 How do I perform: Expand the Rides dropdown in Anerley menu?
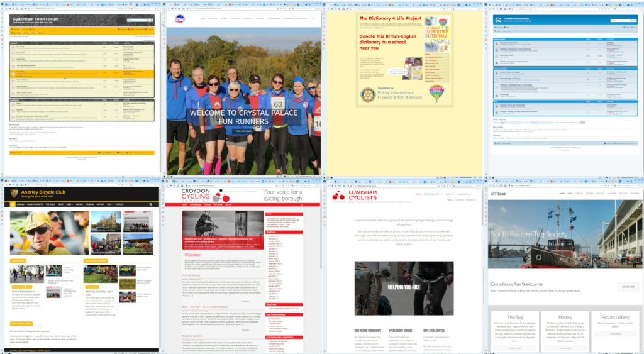(70, 204)
